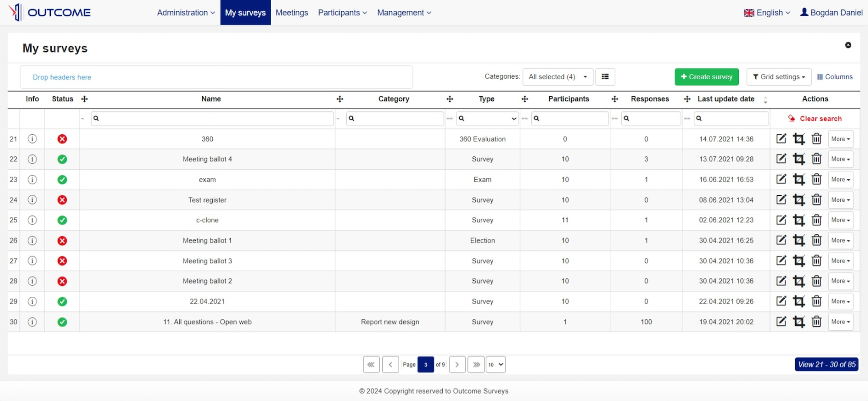The image size is (868, 401).
Task: Click the info icon for row 360
Action: coord(32,139)
